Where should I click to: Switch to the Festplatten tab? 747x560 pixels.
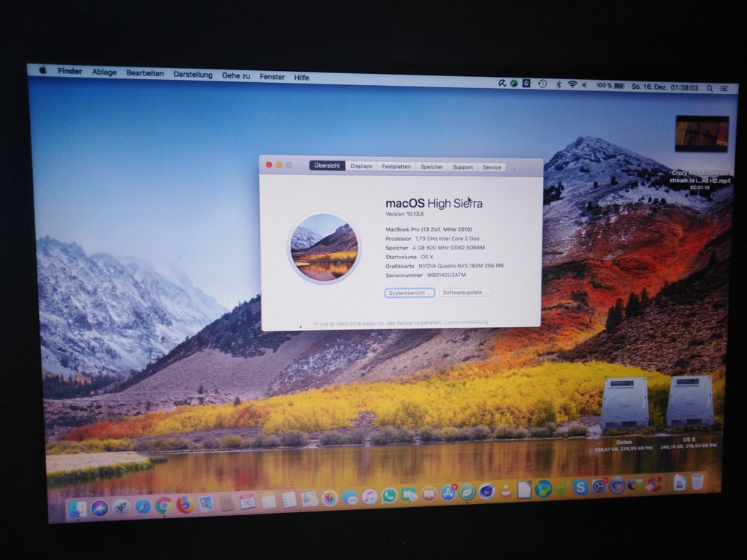[396, 167]
